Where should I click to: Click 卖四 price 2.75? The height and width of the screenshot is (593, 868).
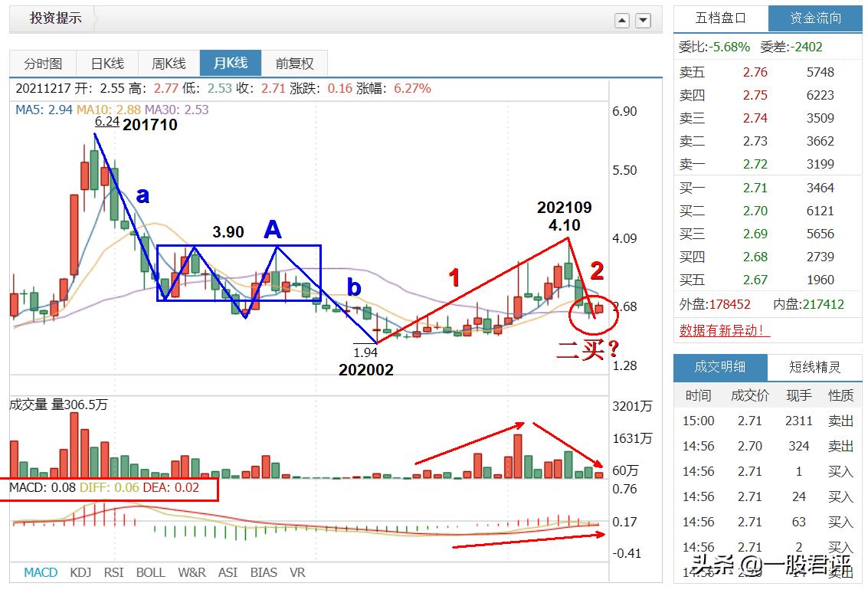pos(755,95)
